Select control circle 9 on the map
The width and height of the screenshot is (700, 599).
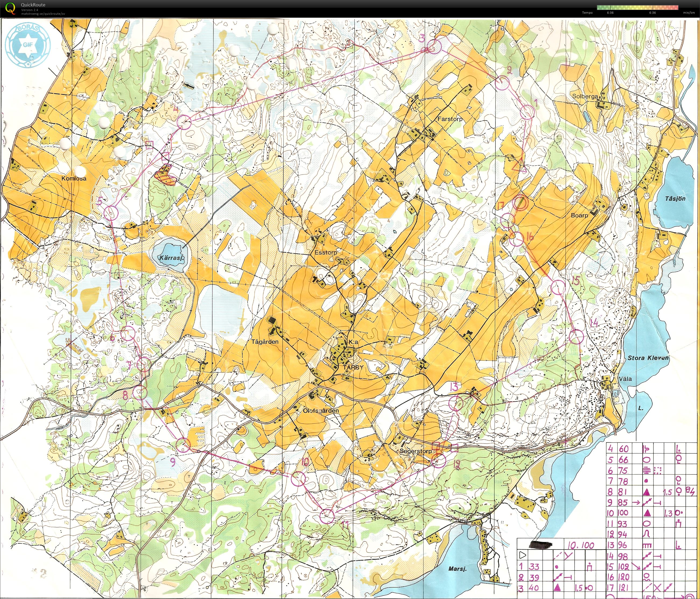(183, 445)
